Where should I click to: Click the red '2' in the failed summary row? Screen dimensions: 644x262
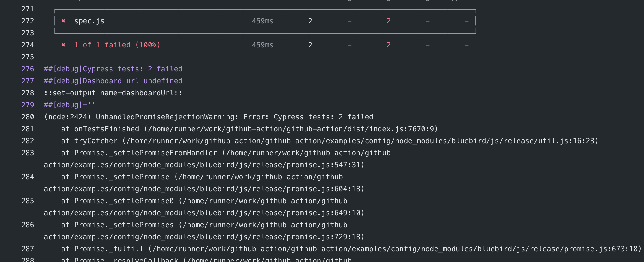[389, 45]
